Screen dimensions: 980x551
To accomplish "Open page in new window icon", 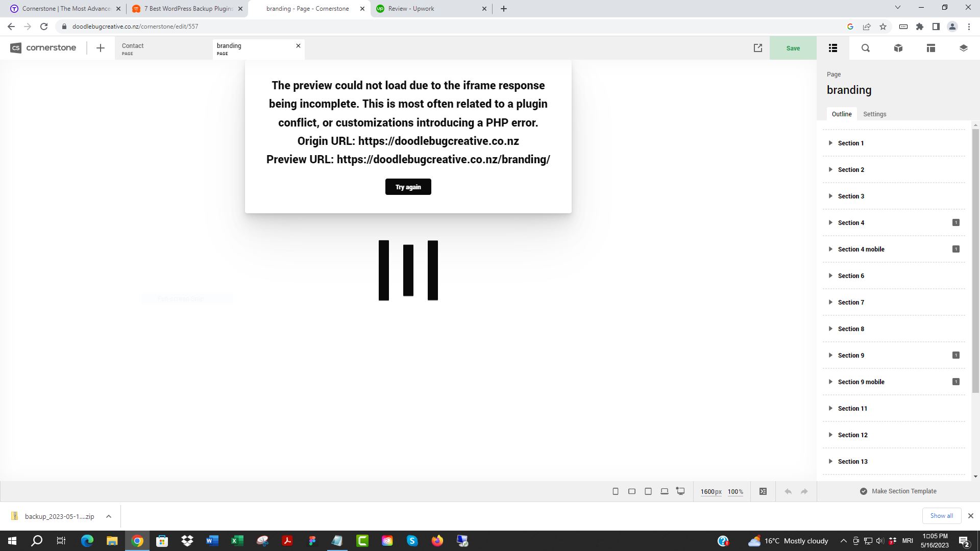I will [758, 48].
